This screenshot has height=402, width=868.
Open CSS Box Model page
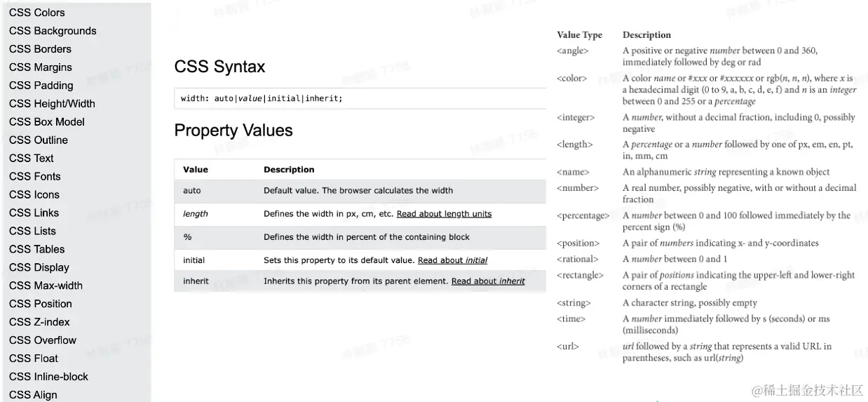point(47,122)
